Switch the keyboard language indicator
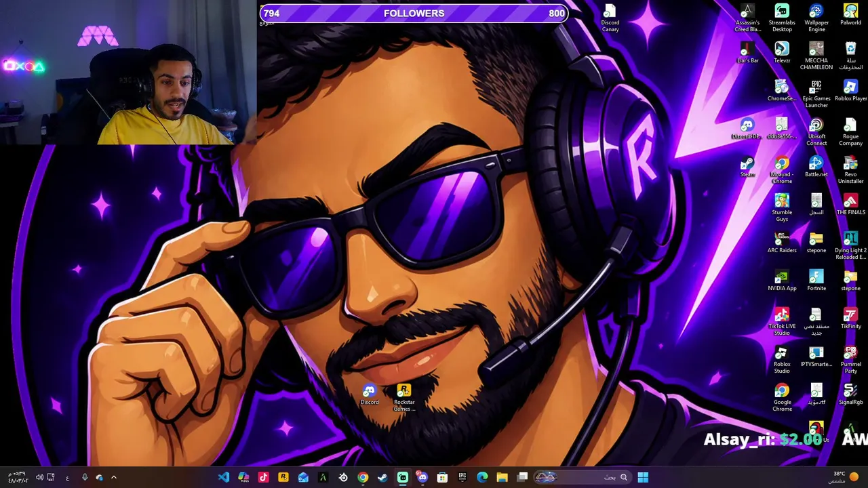Image resolution: width=868 pixels, height=488 pixels. 67,478
